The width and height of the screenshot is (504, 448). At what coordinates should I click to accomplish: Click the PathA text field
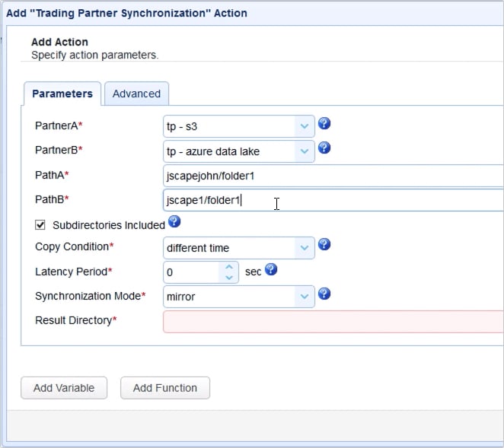point(333,176)
